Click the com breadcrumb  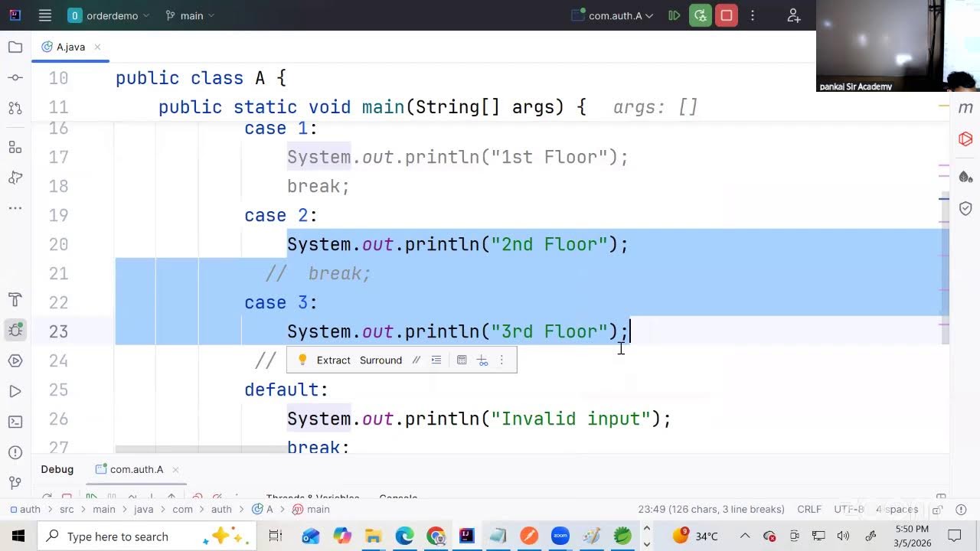182,509
